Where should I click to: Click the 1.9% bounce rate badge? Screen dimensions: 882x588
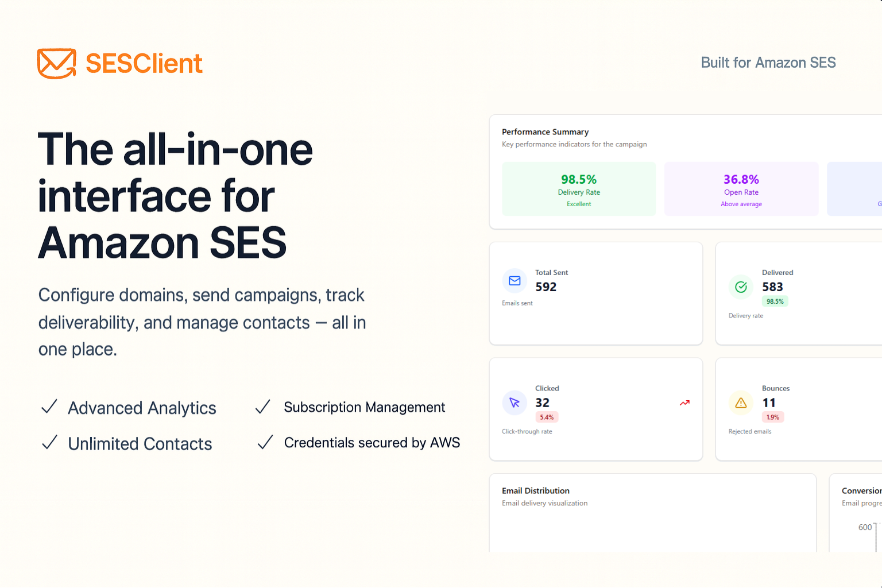pos(772,417)
